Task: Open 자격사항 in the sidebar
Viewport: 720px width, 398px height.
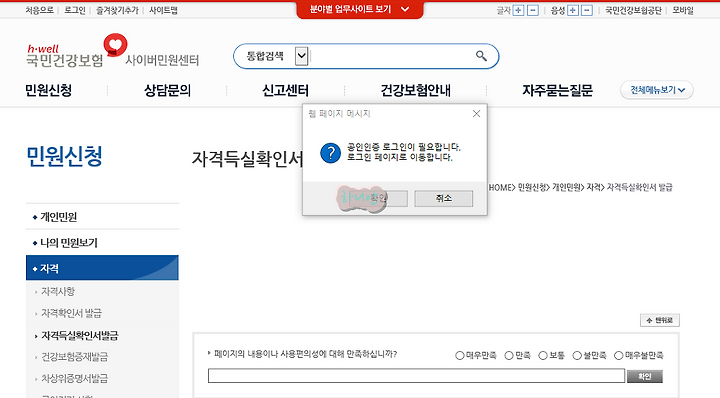Action: [58, 291]
